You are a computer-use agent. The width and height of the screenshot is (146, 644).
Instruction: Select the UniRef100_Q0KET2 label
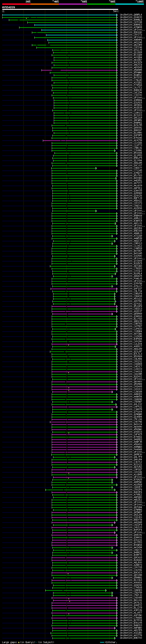tap(131, 605)
